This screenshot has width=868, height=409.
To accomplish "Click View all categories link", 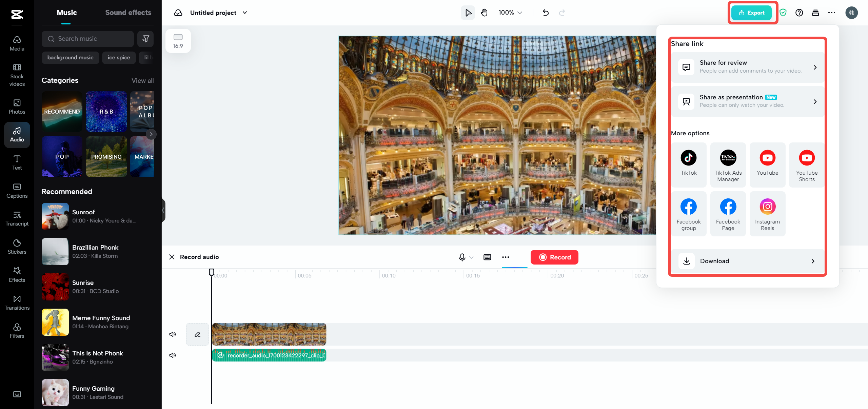I will (142, 81).
